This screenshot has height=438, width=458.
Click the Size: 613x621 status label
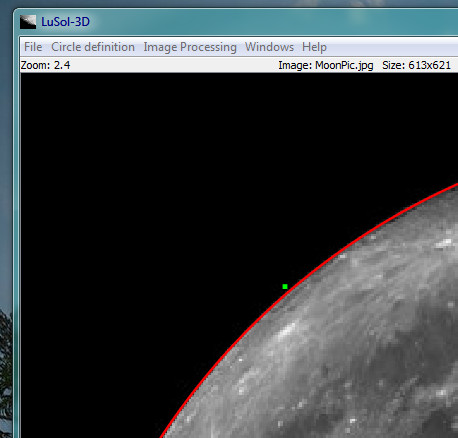(x=416, y=65)
